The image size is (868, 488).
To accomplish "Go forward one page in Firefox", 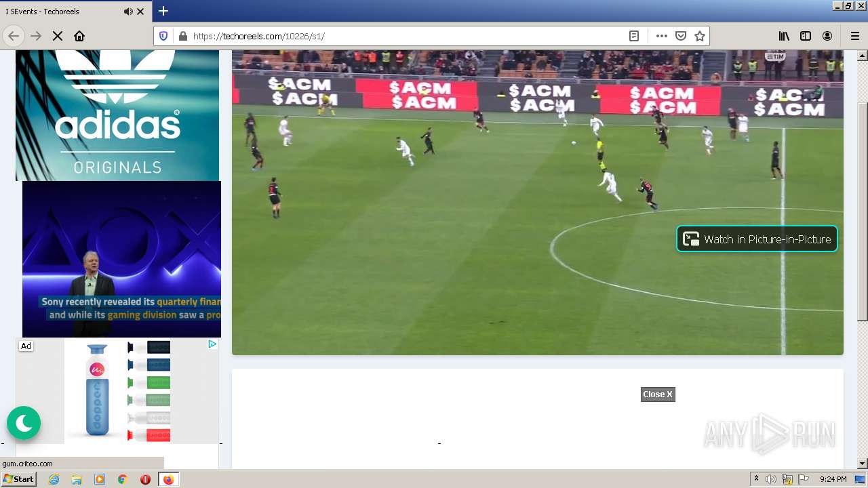I will click(x=36, y=36).
